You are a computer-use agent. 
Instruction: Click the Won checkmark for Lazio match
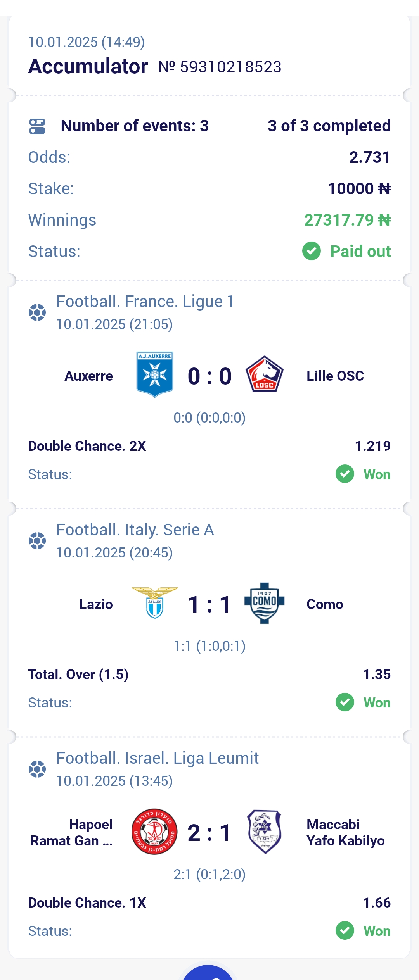click(345, 702)
